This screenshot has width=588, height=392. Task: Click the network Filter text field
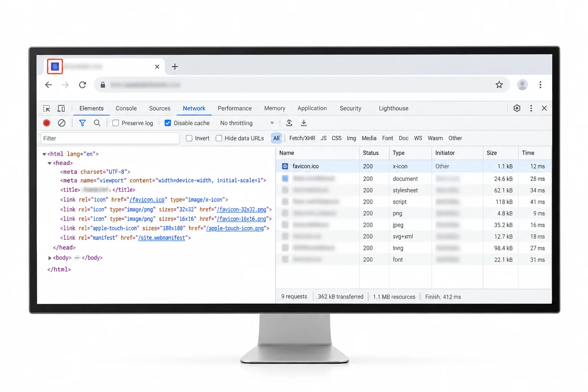point(110,138)
